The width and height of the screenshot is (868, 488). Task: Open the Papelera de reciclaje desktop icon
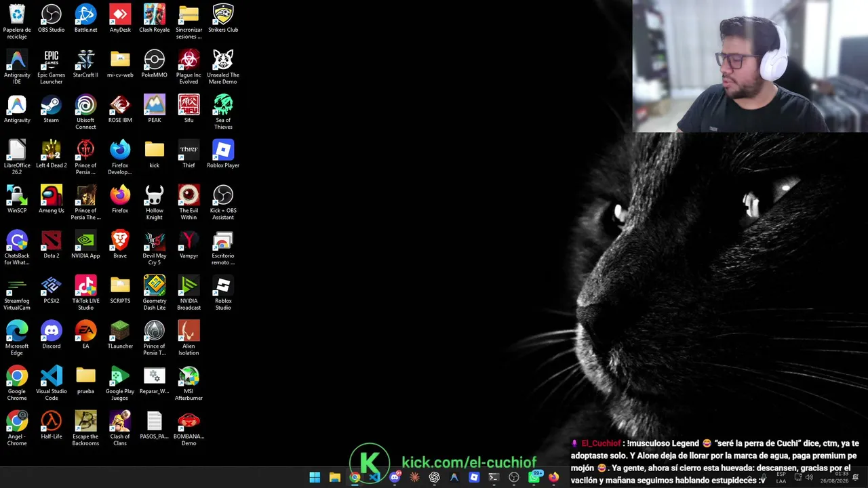point(17,22)
